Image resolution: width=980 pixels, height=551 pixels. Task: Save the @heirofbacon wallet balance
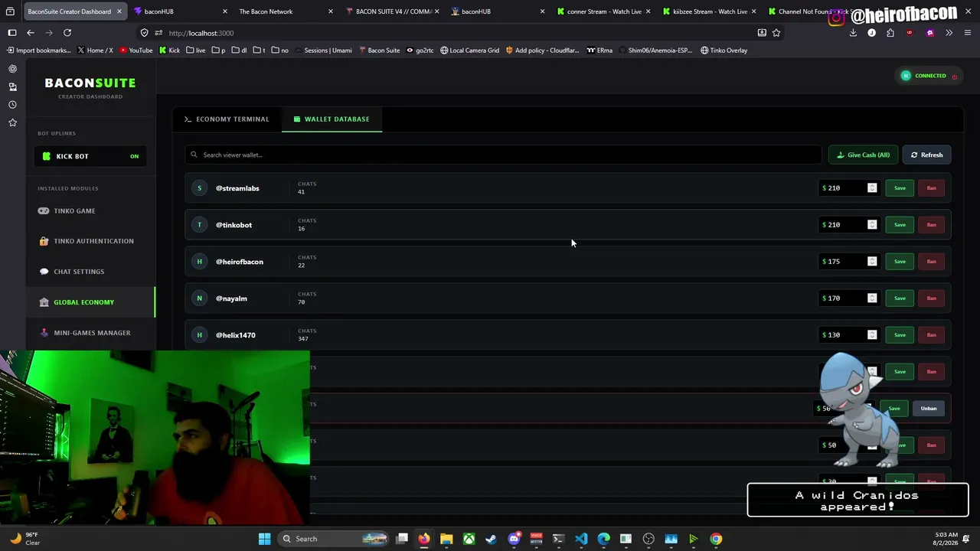point(900,262)
